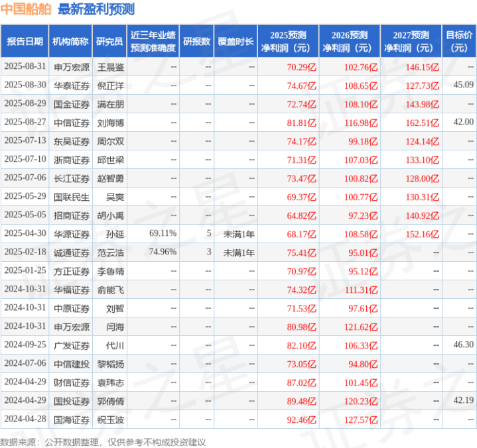The width and height of the screenshot is (477, 448).
Task: Select 国联民生 institution cell
Action: click(x=72, y=197)
